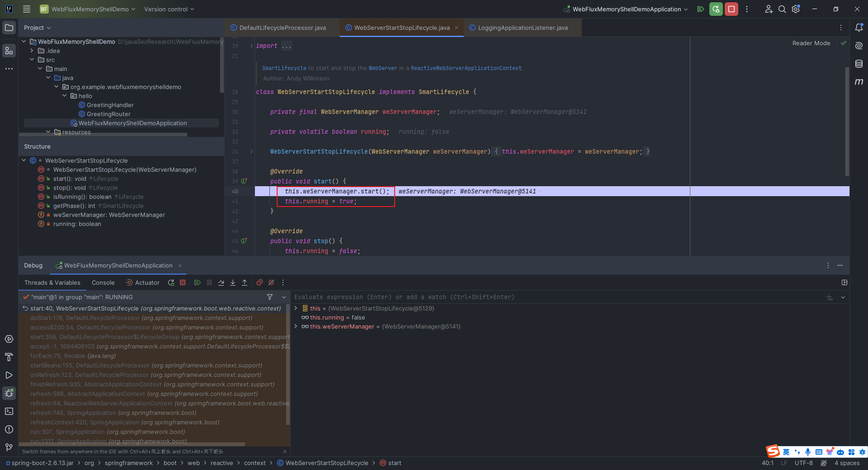
Task: Open the Project tool window icon
Action: pos(9,28)
